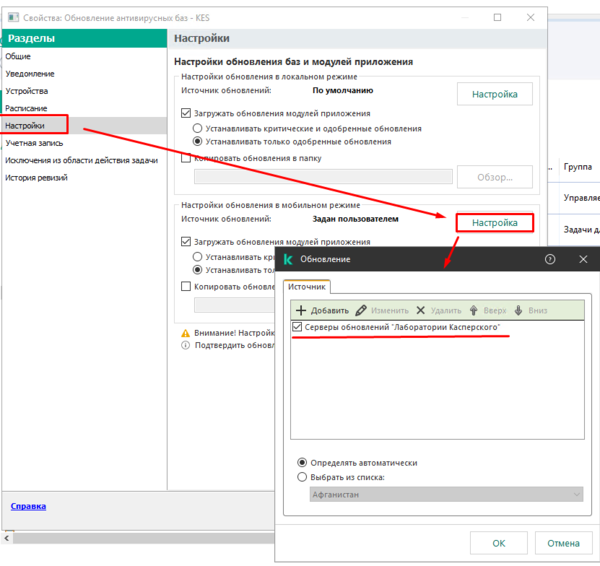Toggle local Копировать обновления в папку checkbox
Screen dimensions: 600x566
(x=186, y=158)
